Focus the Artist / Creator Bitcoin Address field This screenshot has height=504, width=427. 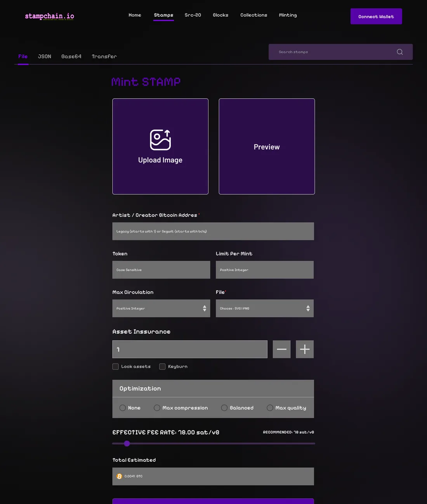(213, 231)
